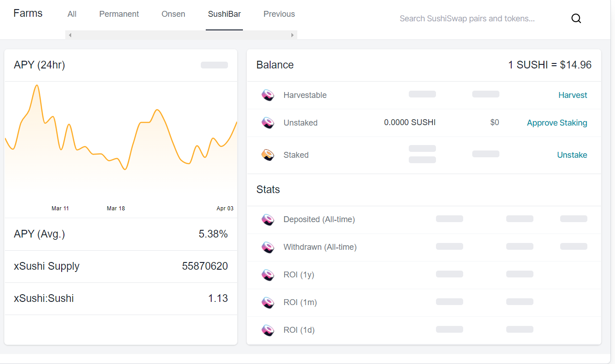
Task: Click the ROI (1d) label
Action: tap(299, 330)
